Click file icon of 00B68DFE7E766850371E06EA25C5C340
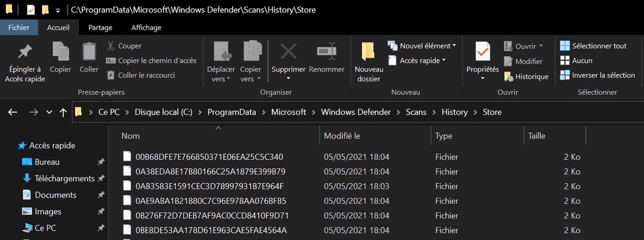Screen dimensions: 644x240 127,157
